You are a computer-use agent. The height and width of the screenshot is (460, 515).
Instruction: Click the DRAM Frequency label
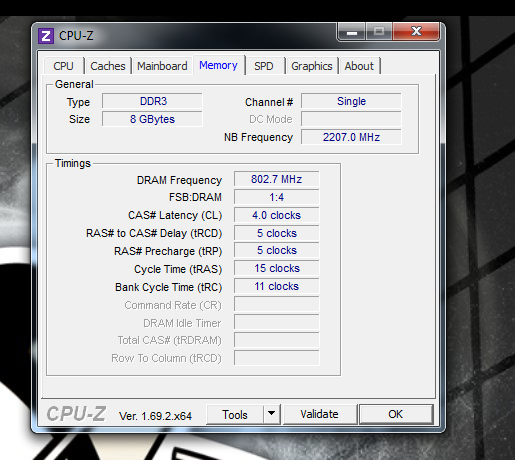click(x=179, y=180)
